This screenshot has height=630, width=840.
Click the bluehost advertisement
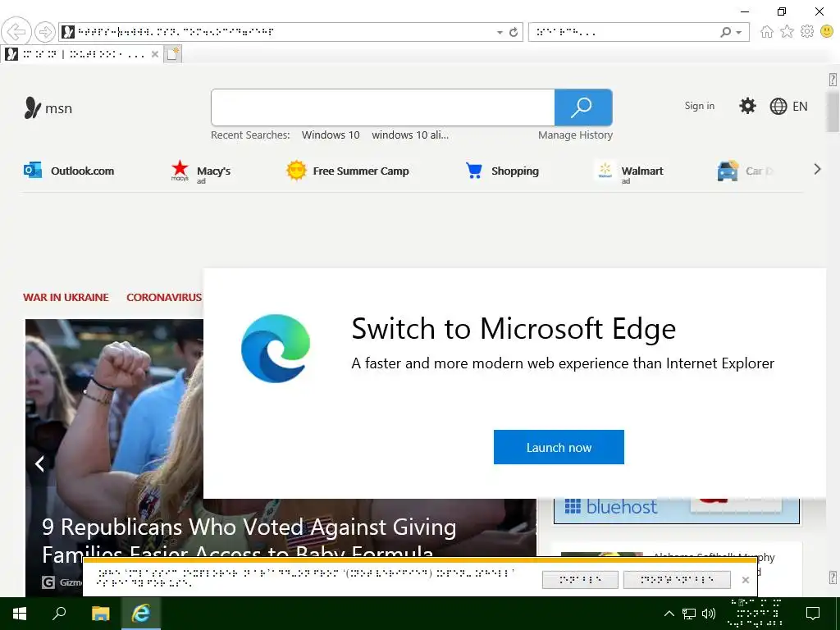tap(677, 510)
